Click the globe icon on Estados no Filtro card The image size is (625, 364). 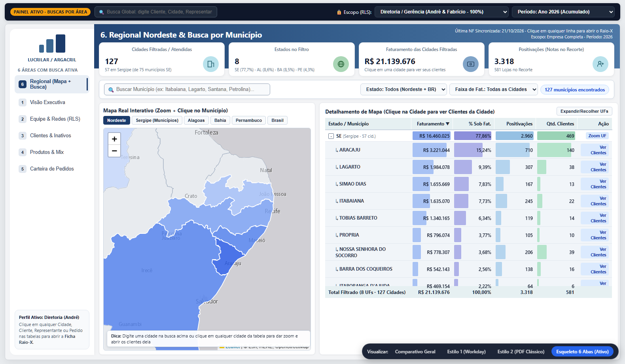[x=341, y=64]
